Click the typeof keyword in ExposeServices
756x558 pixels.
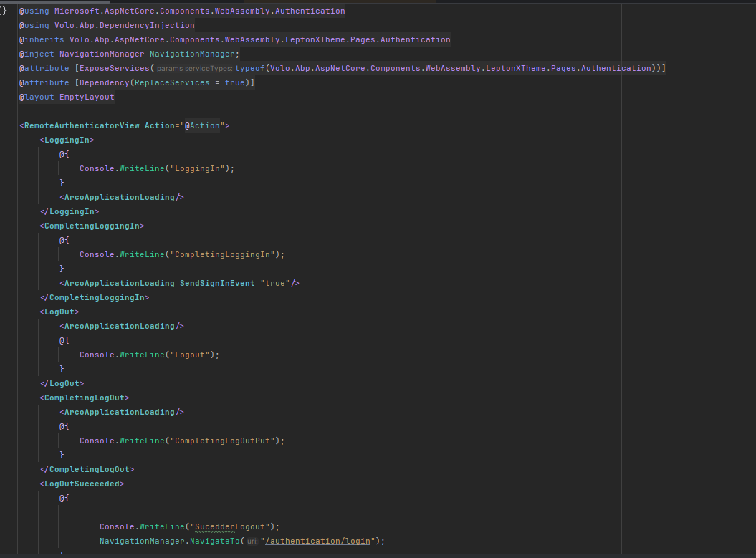[x=249, y=68]
